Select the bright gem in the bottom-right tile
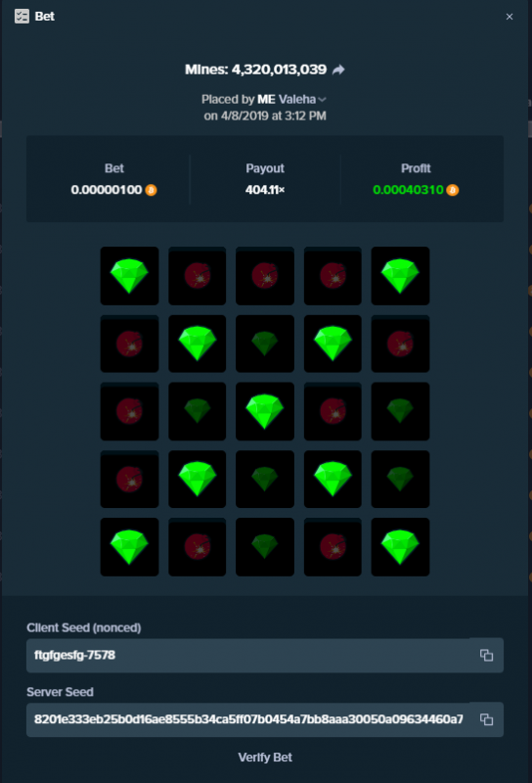This screenshot has height=783, width=532. tap(400, 547)
